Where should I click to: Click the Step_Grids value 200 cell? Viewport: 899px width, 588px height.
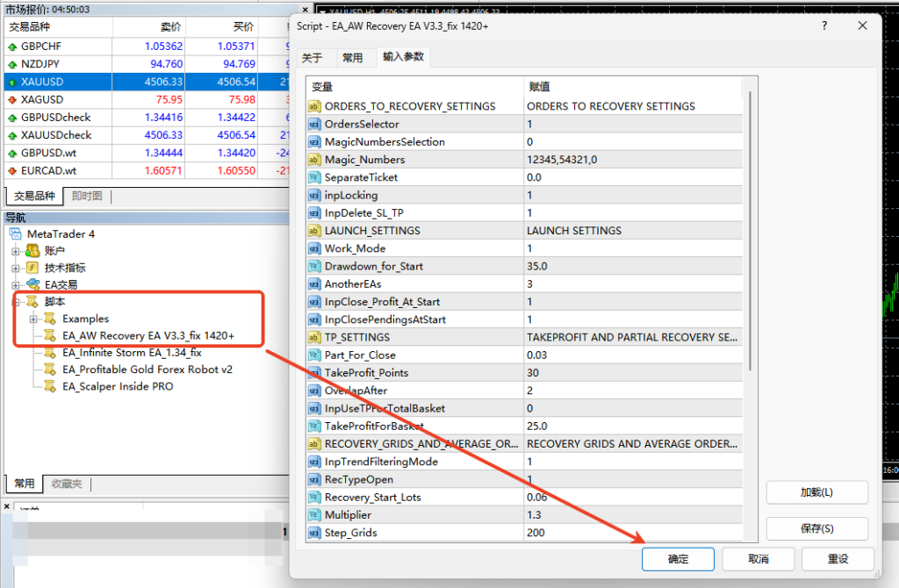(633, 533)
